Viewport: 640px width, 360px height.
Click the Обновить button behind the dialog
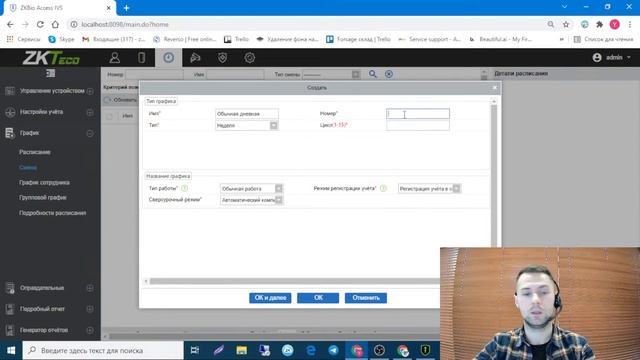coord(121,100)
